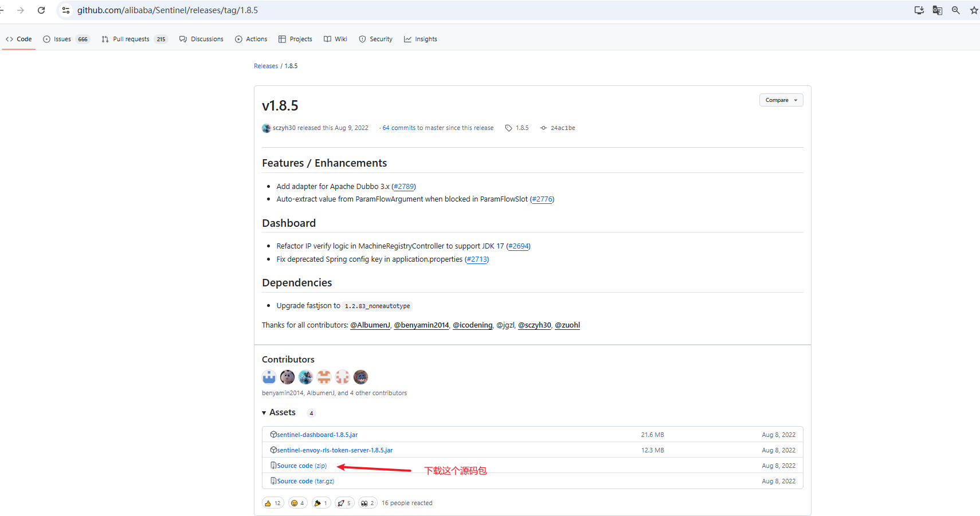Download Source code (zip)
The width and height of the screenshot is (980, 516).
point(302,466)
